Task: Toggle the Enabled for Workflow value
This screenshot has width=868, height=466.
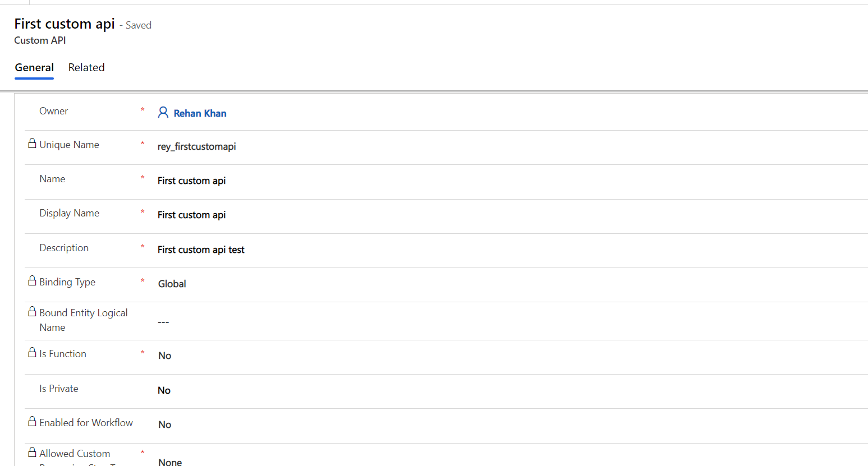Action: click(x=164, y=425)
